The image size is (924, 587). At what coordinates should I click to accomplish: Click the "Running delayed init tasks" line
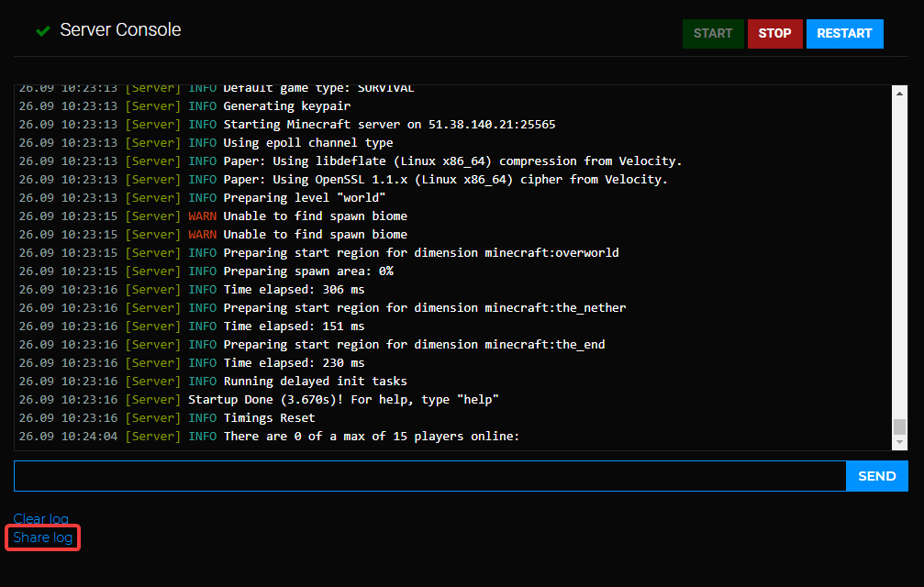coord(213,381)
